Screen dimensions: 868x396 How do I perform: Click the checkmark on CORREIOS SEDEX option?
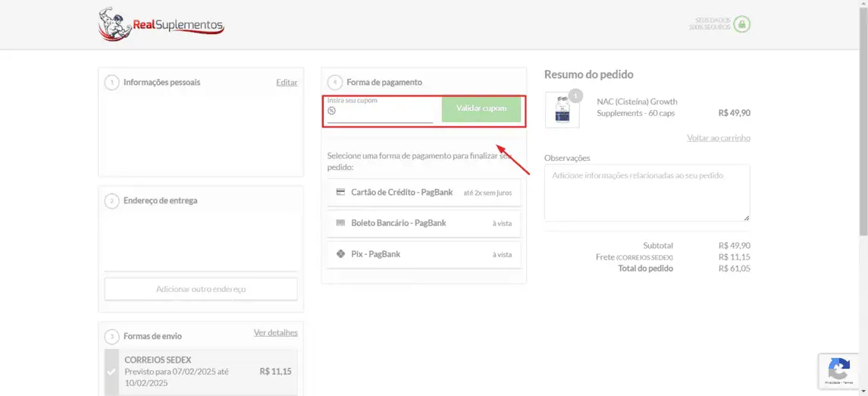[x=111, y=372]
